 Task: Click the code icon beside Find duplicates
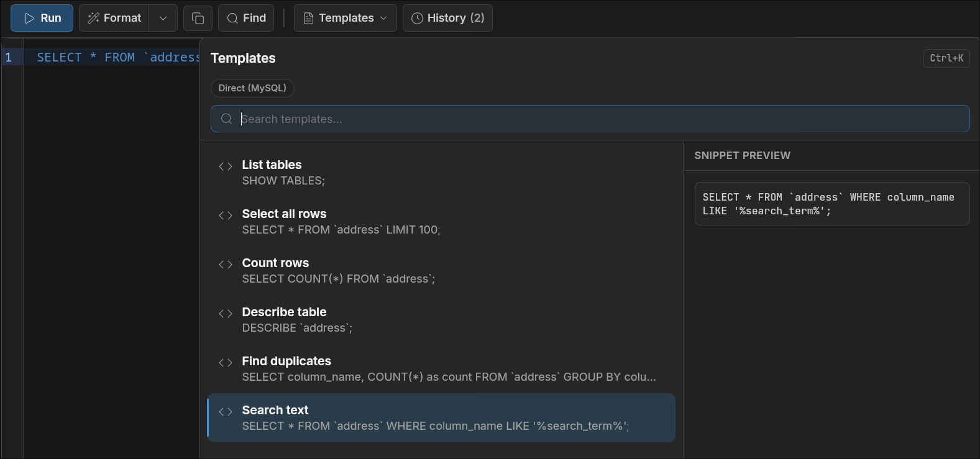tap(226, 362)
